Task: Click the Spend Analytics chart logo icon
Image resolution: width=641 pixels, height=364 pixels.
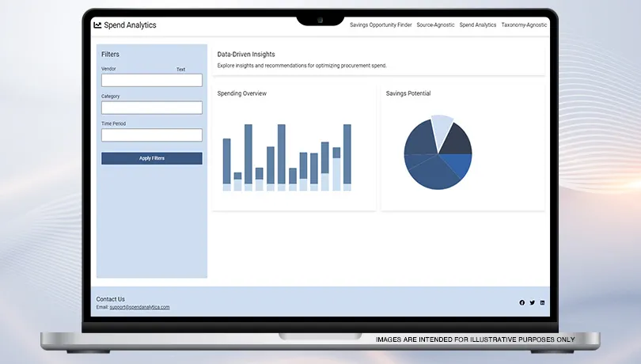Action: tap(97, 25)
